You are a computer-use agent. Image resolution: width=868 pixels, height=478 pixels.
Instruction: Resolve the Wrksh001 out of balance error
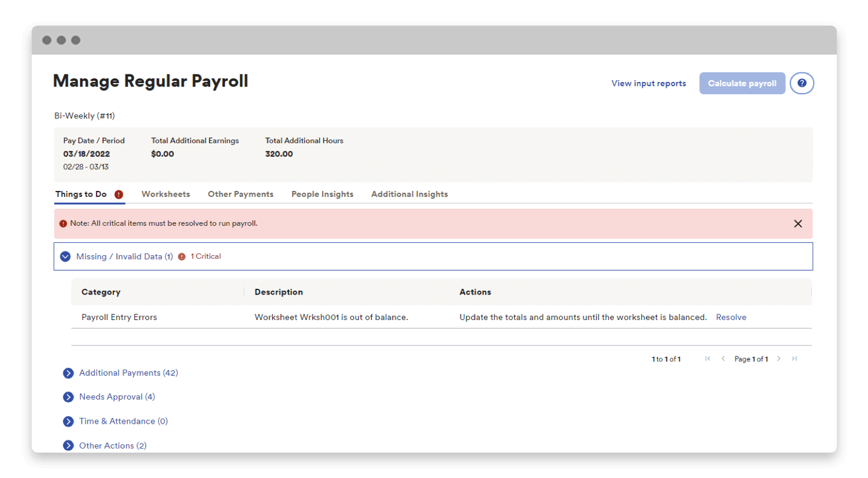pos(731,317)
